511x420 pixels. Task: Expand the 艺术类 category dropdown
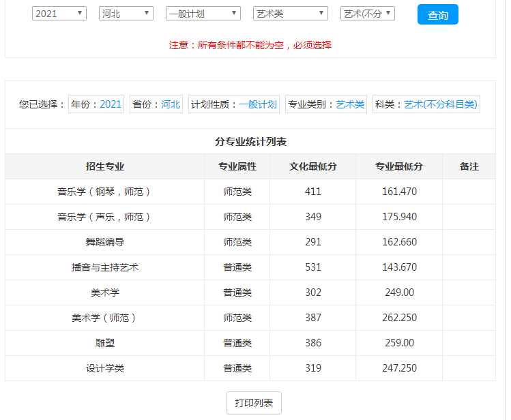[x=290, y=14]
